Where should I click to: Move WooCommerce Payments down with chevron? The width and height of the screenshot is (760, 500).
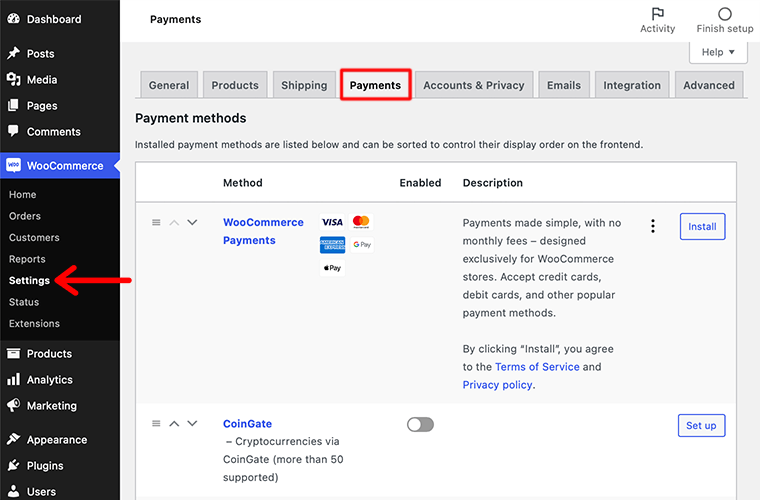(192, 222)
